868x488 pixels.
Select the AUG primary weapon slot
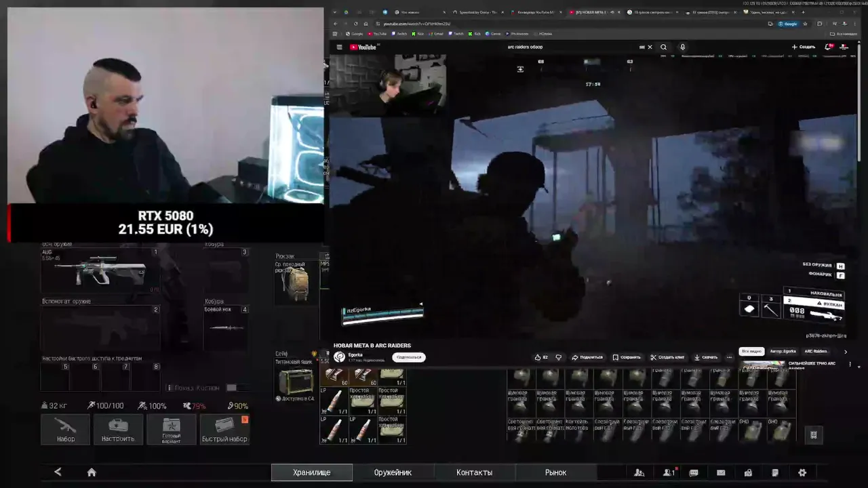click(100, 270)
